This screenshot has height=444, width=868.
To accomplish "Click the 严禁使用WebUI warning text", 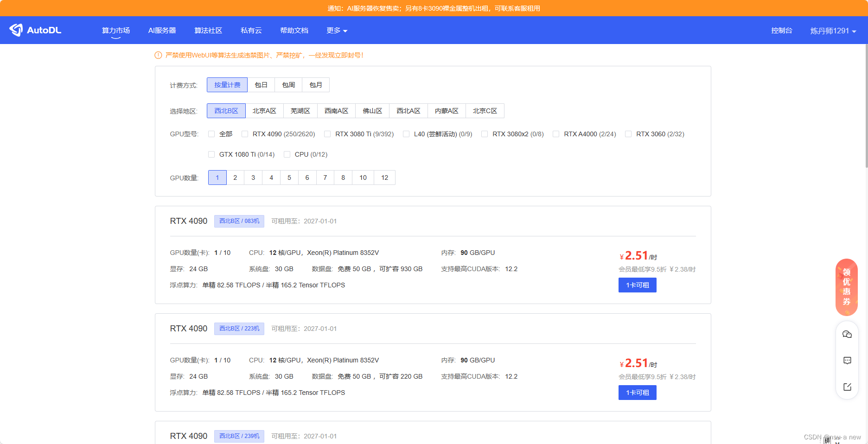I will (264, 55).
